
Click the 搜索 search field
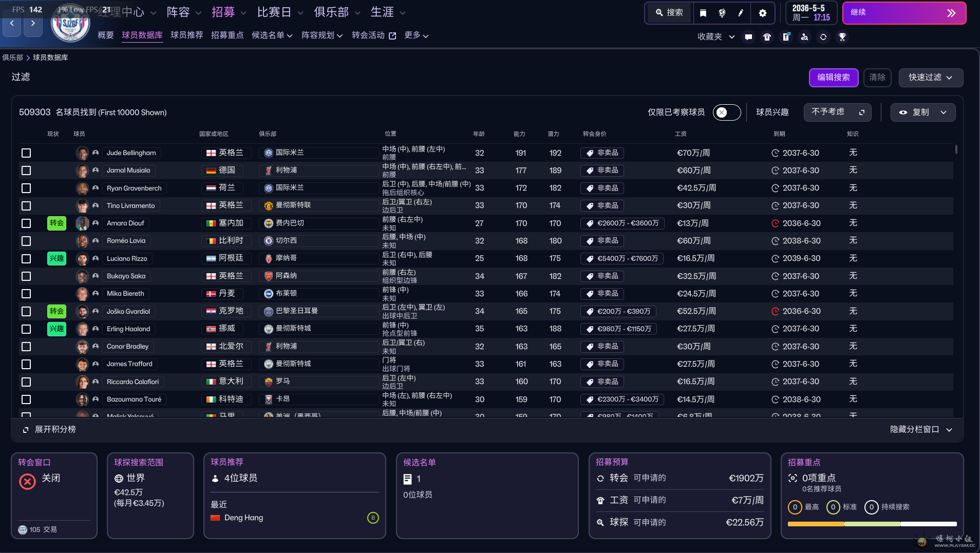[x=670, y=13]
